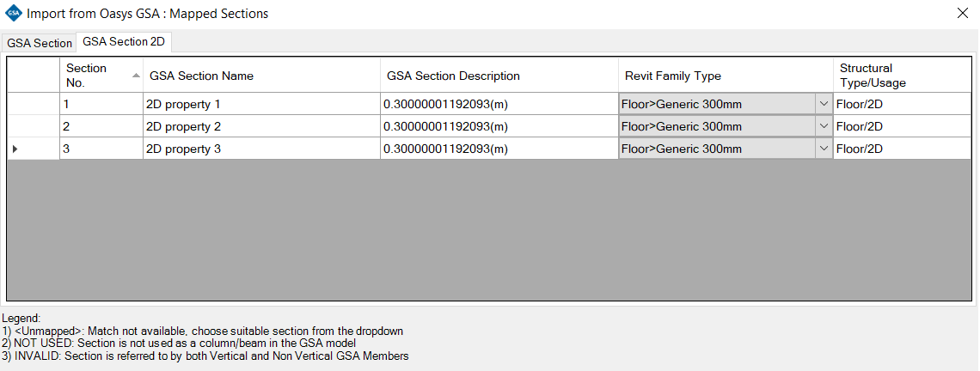Click the Section No. sort arrow
Screen dimensions: 980x371
point(136,76)
